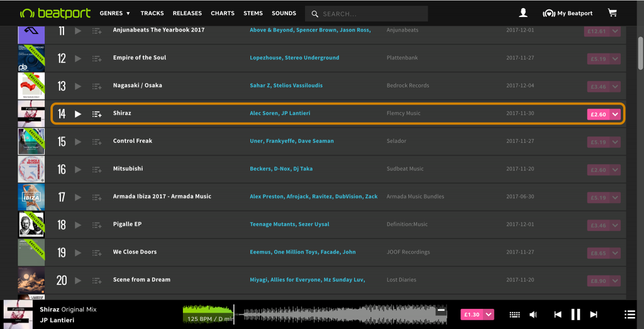Buy Shiraz for £2.60
Viewport: 644px width, 329px height.
tap(599, 114)
